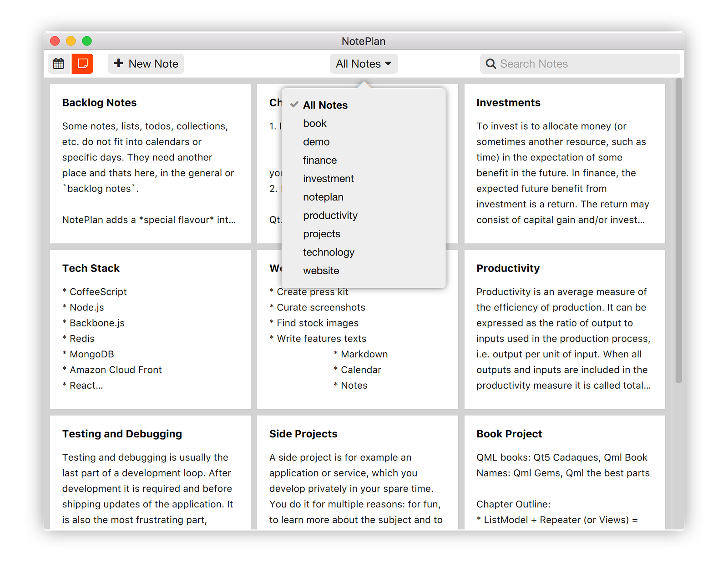Focus the Search Notes field
Image resolution: width=728 pixels, height=562 pixels.
580,64
